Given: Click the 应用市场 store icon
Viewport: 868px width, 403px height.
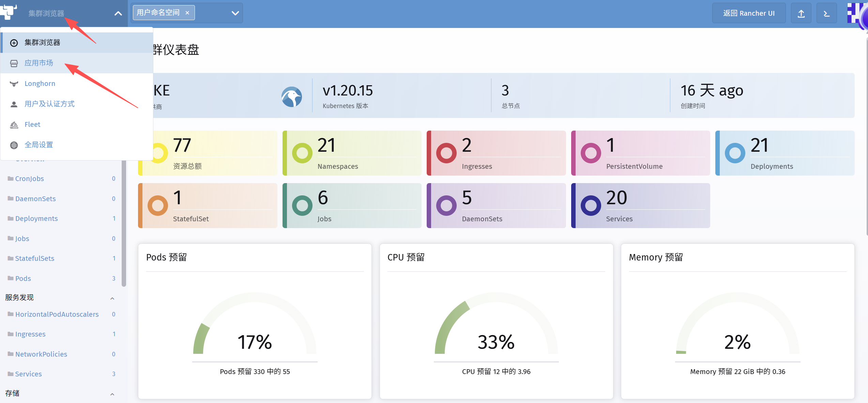Looking at the screenshot, I should pyautogui.click(x=14, y=63).
